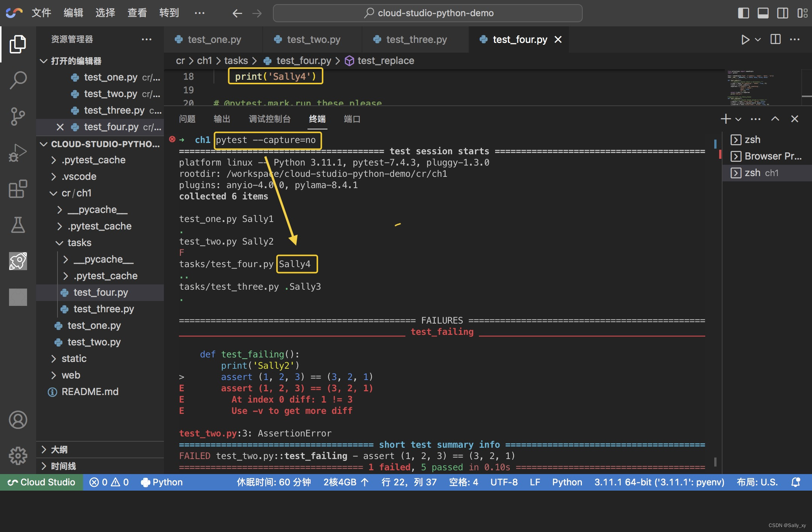Toggle the primary sidebar

[x=744, y=13]
